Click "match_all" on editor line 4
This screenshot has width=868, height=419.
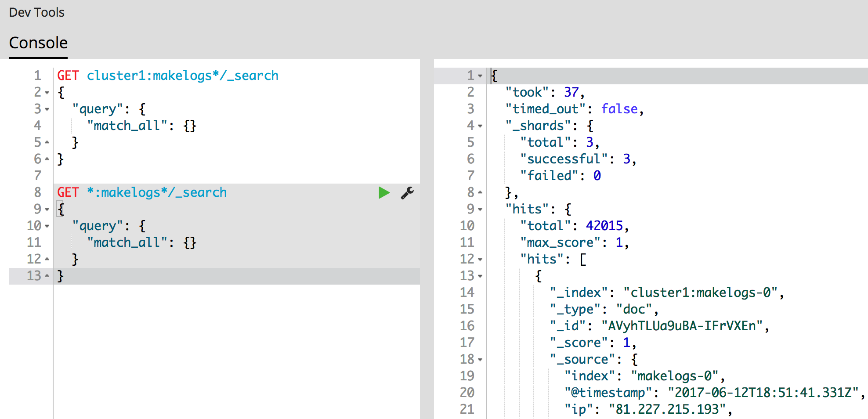(127, 126)
